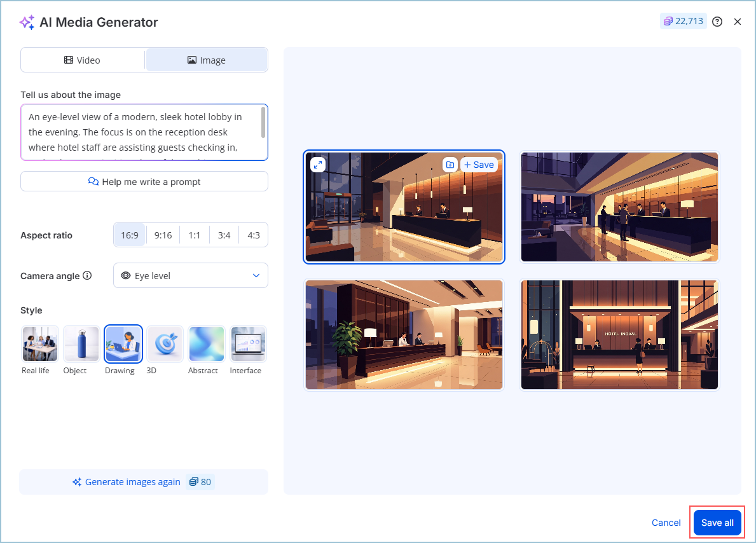Image resolution: width=756 pixels, height=543 pixels.
Task: Click the prompt text box scrollbar
Action: [x=263, y=122]
